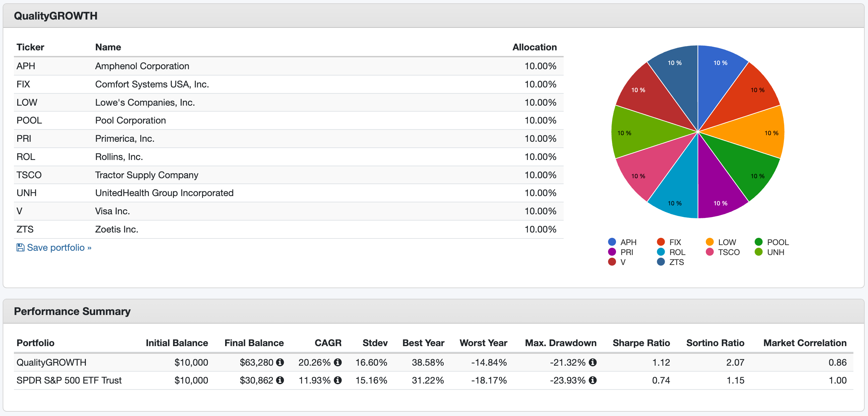
Task: Click the TSCO legend color dot
Action: [710, 252]
